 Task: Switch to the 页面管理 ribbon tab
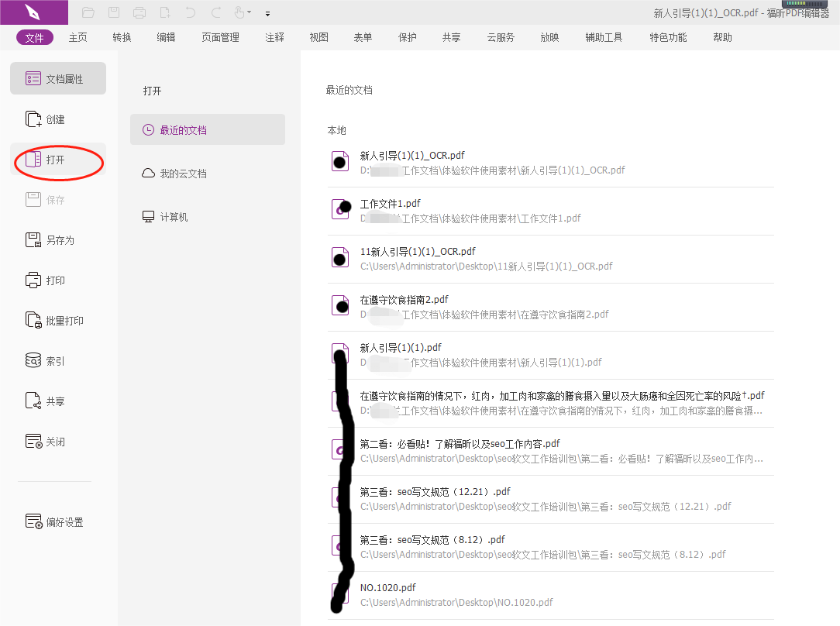click(219, 36)
